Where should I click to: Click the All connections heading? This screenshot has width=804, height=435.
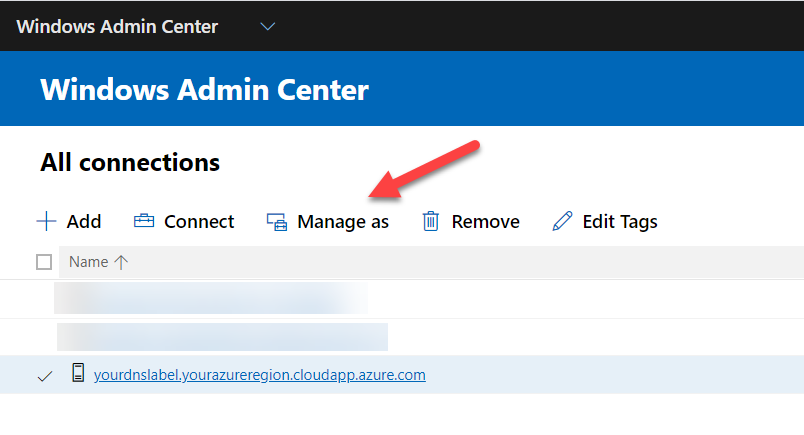130,163
